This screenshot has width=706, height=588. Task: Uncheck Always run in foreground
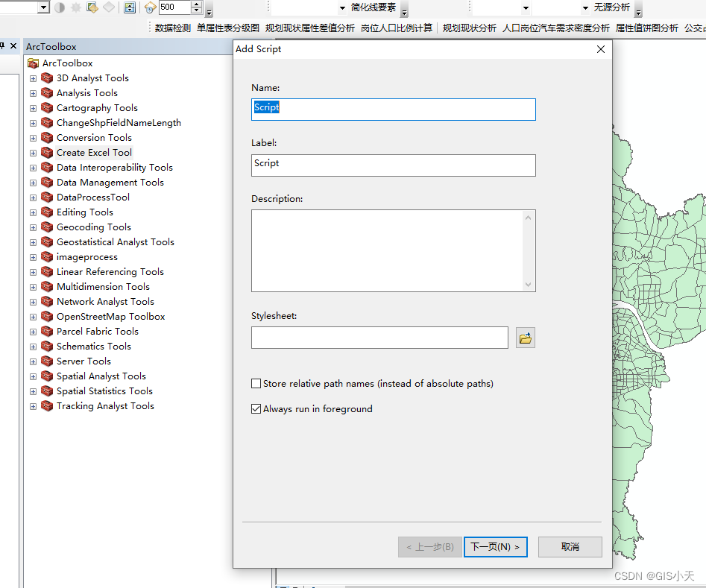tap(256, 408)
